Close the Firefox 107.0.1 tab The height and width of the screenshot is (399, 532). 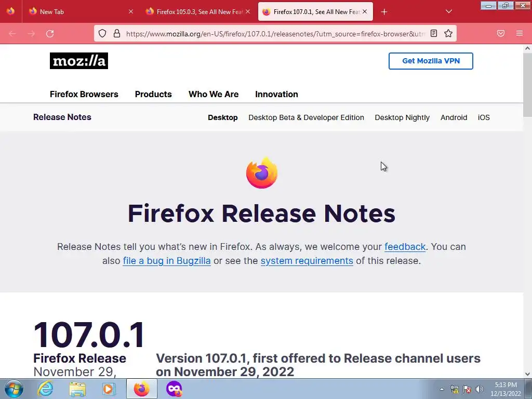coord(365,11)
